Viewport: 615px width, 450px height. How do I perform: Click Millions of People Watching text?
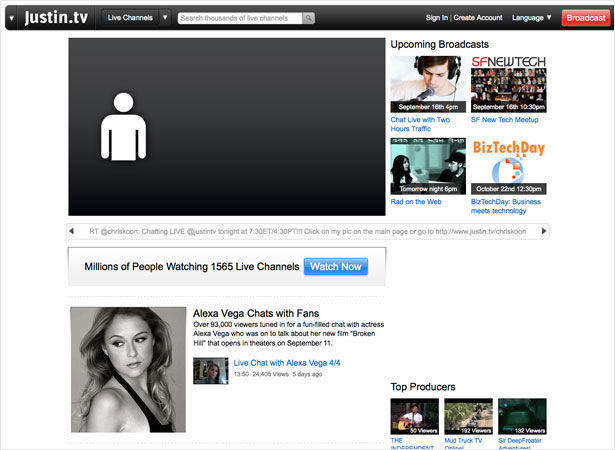pos(192,267)
